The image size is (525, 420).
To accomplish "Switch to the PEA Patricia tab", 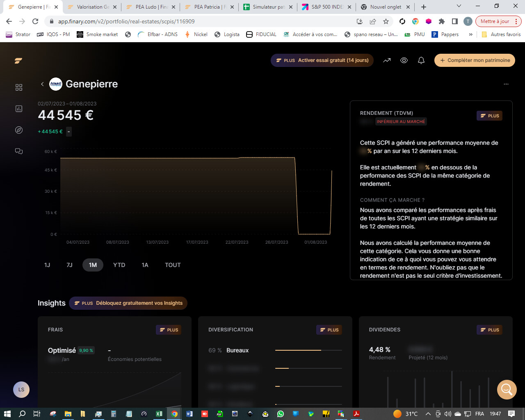I will tap(210, 7).
